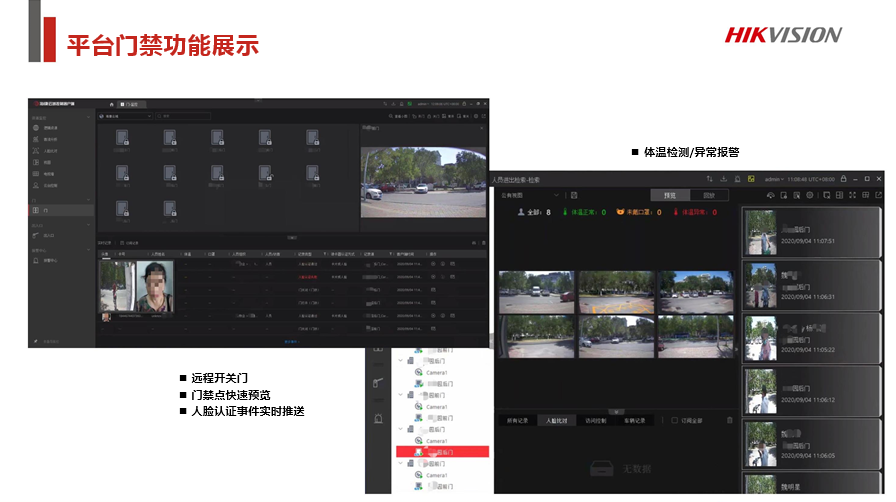This screenshot has width=896, height=502.
Task: Click the last door icon in third row
Action: 170,210
